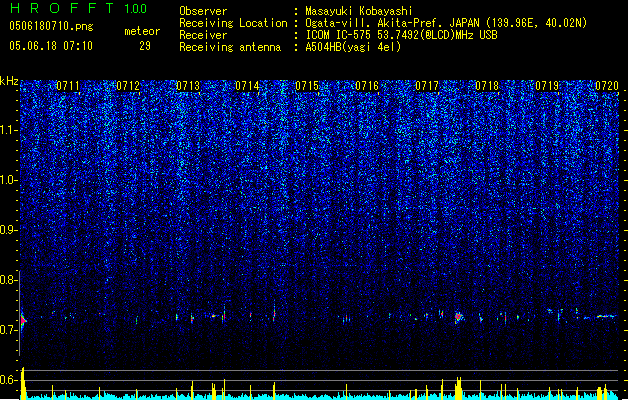Click the meteor count value 29
The image size is (629, 400).
145,46
